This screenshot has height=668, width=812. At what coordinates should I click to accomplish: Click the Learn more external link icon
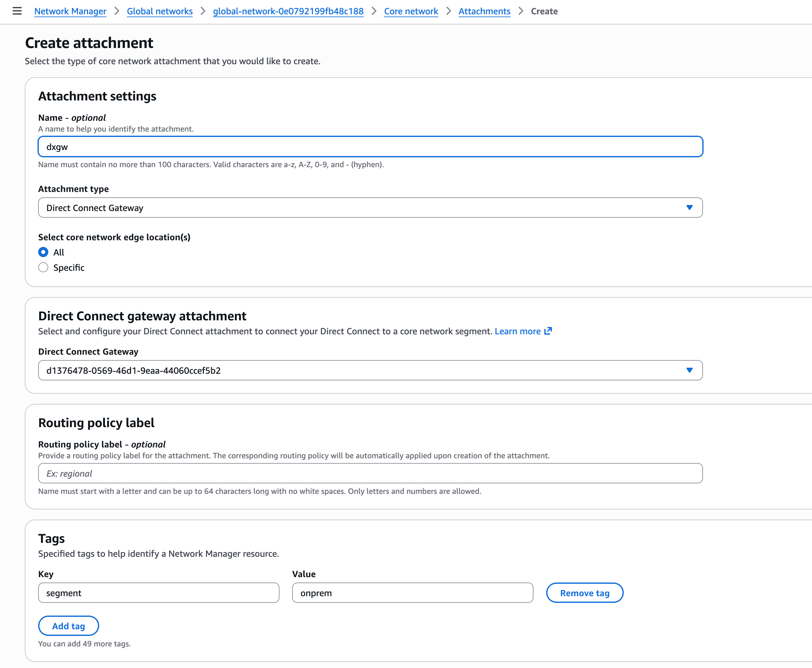[548, 331]
